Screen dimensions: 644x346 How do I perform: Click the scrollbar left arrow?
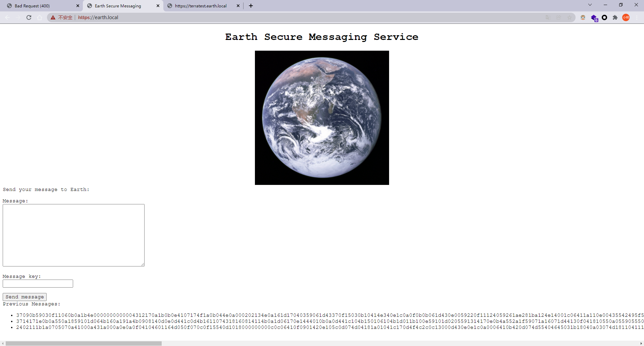pyautogui.click(x=3, y=343)
